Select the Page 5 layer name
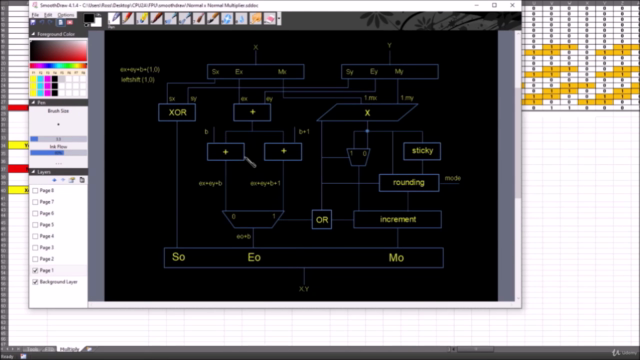640x360 pixels. [x=47, y=225]
